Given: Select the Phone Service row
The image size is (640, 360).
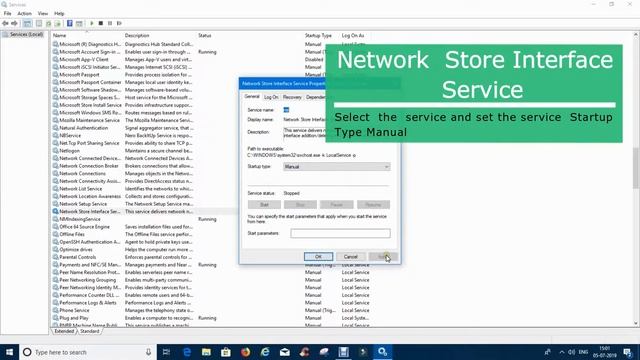Looking at the screenshot, I should (212, 310).
